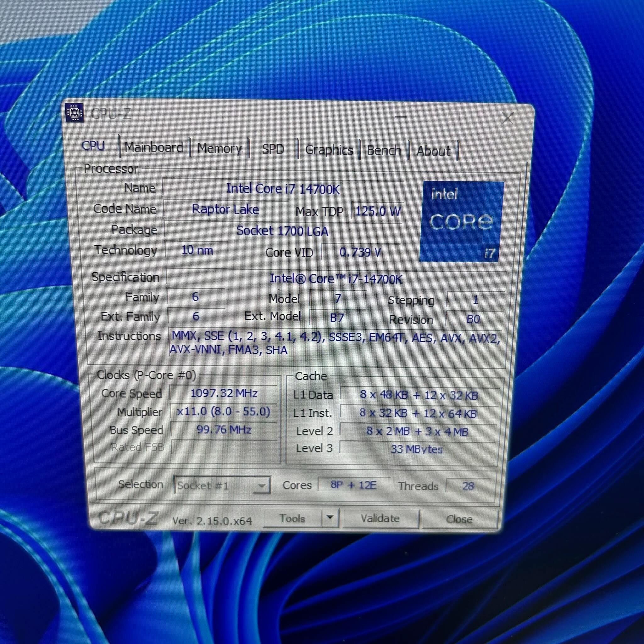The height and width of the screenshot is (644, 644).
Task: Switch to the CPU tab
Action: pyautogui.click(x=93, y=146)
